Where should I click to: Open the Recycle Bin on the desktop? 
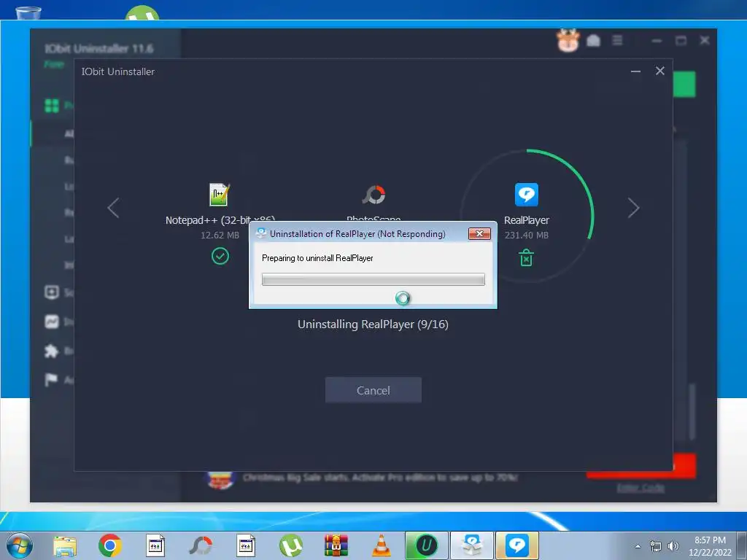[28, 12]
